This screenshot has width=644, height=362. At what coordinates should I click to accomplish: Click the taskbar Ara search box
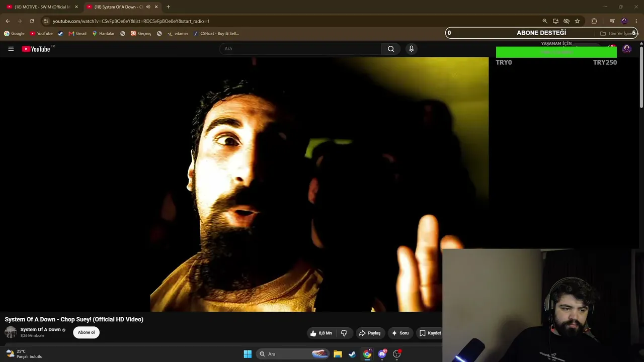click(x=294, y=354)
